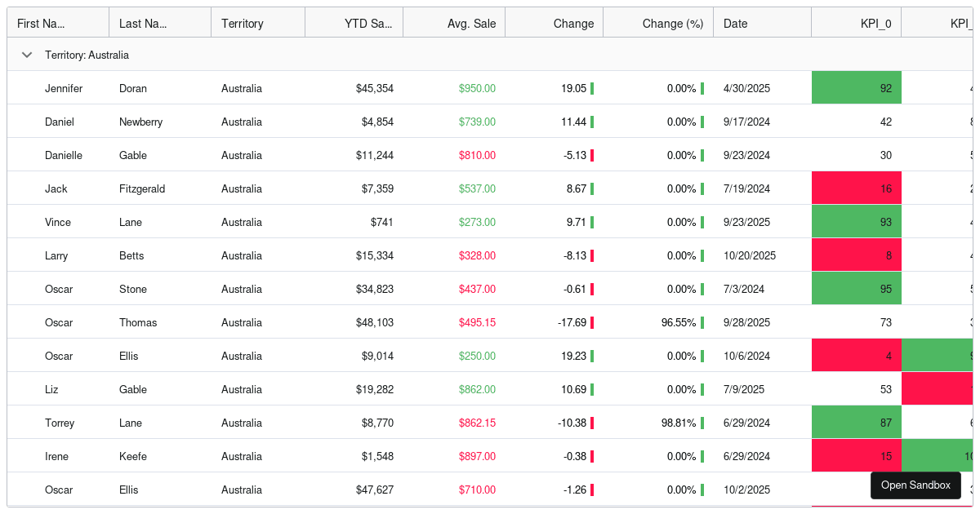Sort by the Date column header
Viewport: 980px width, 514px height.
click(x=735, y=23)
